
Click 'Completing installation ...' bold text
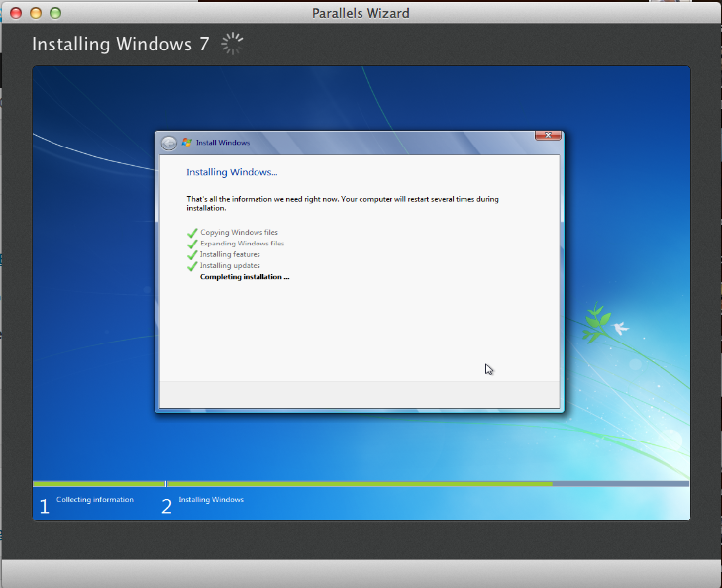pyautogui.click(x=245, y=277)
